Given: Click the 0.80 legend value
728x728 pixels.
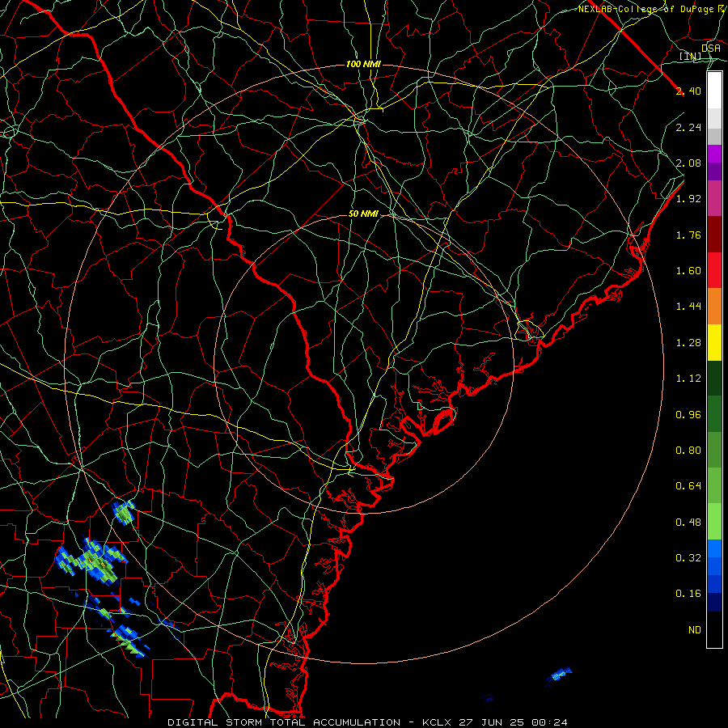Looking at the screenshot, I should 688,451.
